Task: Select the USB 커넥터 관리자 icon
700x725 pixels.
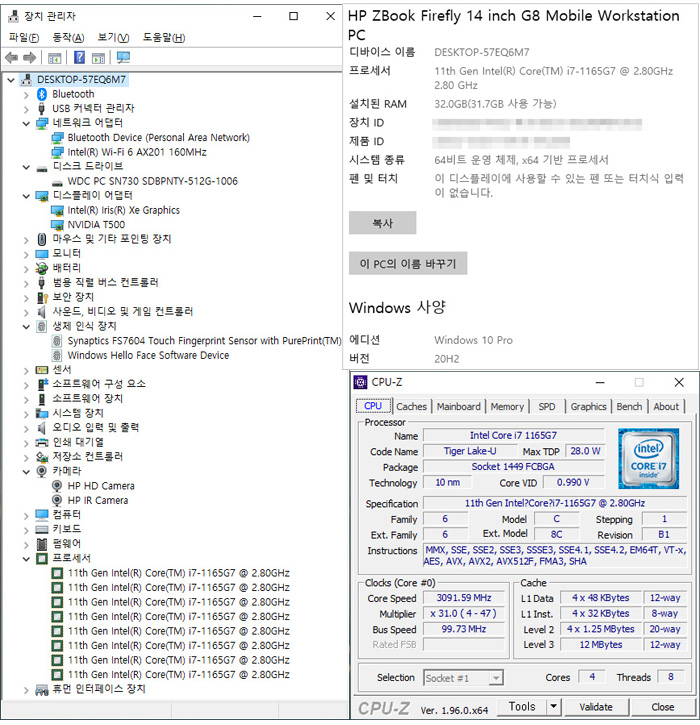Action: click(42, 109)
